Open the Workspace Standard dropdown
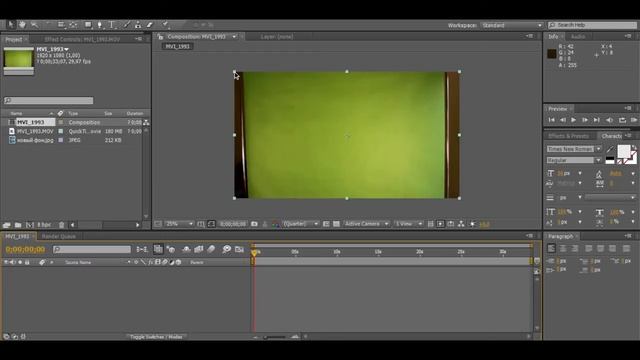640x360 pixels. point(512,25)
